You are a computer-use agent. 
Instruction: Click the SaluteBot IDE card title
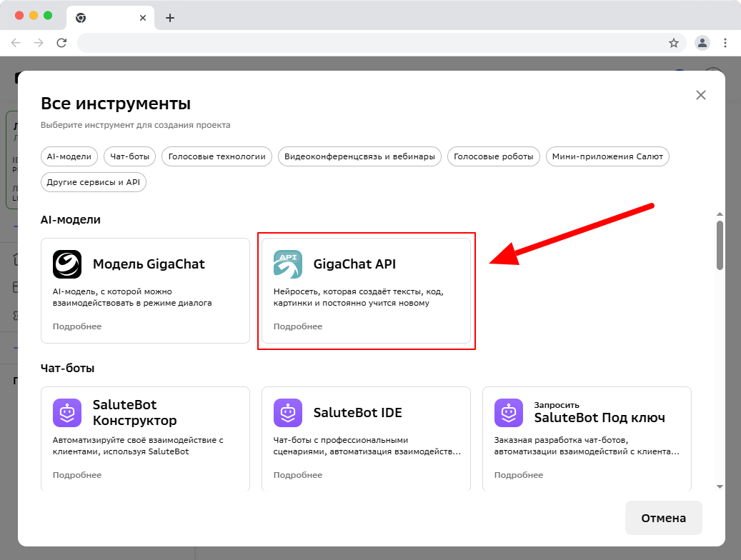pos(358,413)
